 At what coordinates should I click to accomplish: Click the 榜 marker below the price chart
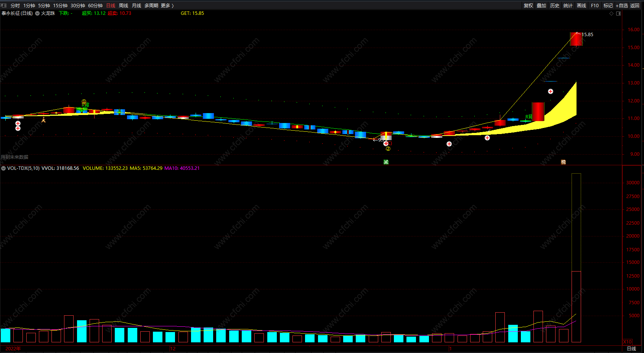(563, 162)
